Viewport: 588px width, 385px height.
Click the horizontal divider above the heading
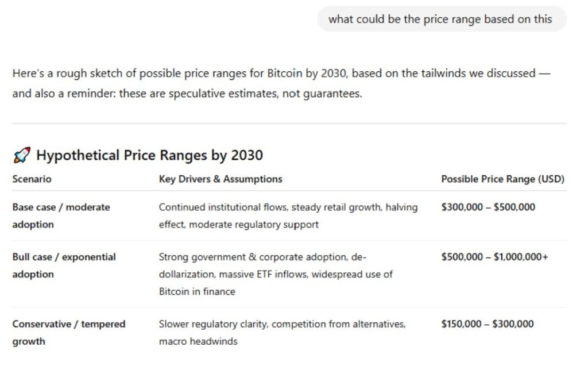[x=289, y=124]
